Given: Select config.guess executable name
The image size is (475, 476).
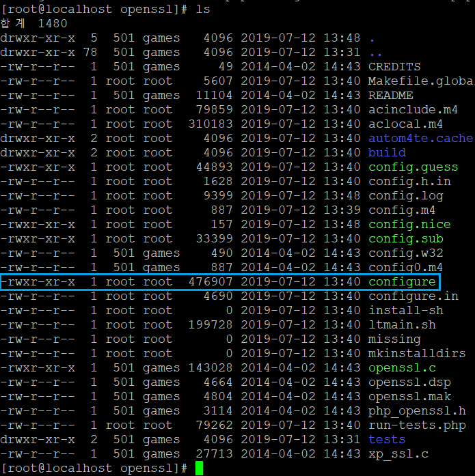Looking at the screenshot, I should pyautogui.click(x=413, y=167).
